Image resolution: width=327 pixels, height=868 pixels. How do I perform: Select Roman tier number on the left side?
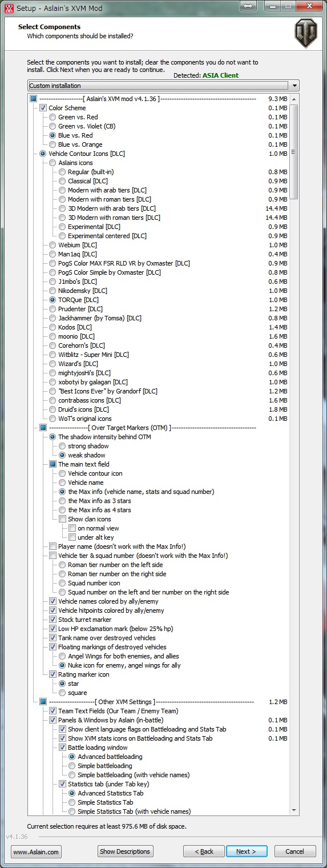click(x=63, y=565)
